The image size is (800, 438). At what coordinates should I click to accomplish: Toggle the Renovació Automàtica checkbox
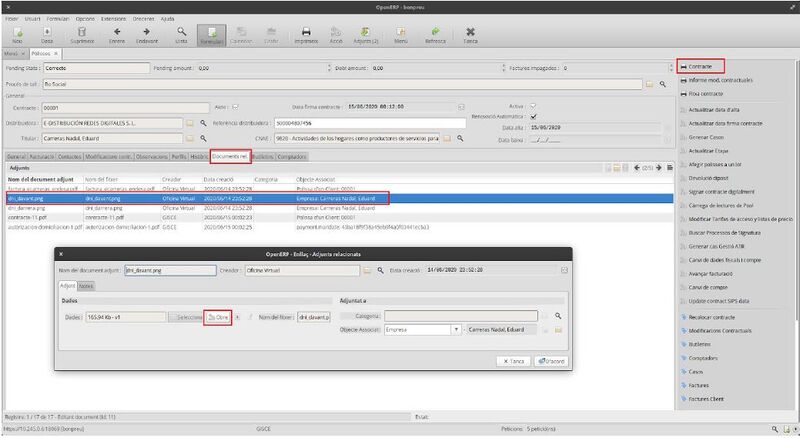(533, 116)
